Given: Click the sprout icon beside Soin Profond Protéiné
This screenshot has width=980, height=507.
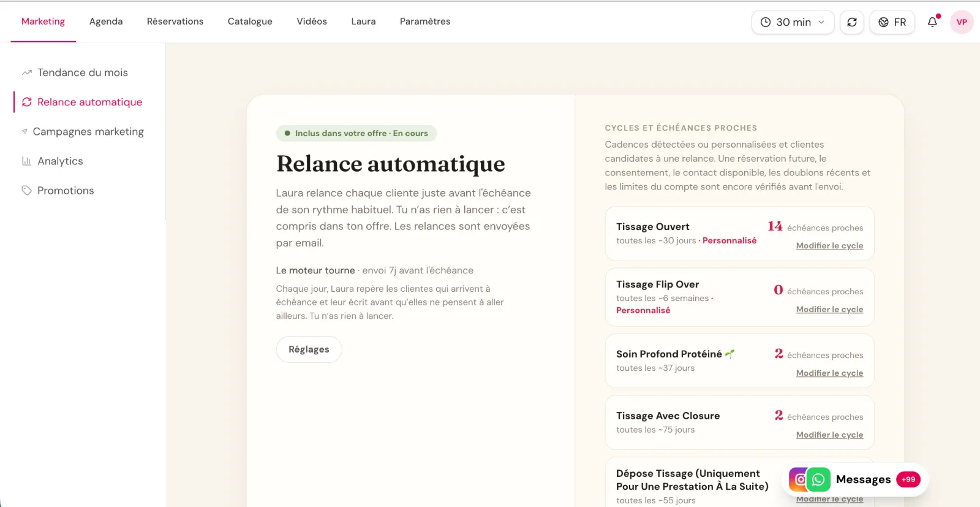Looking at the screenshot, I should point(729,354).
